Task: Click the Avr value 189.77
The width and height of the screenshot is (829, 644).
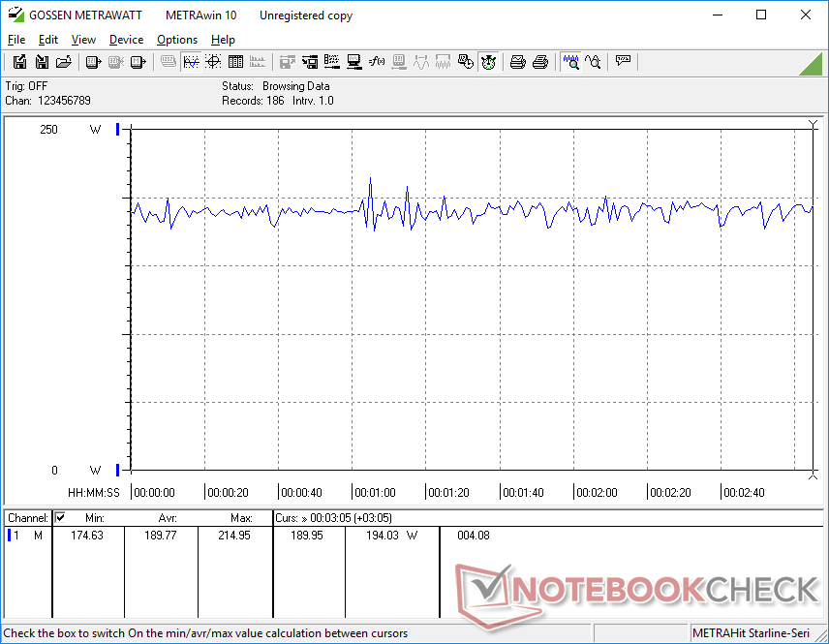Action: [x=160, y=536]
